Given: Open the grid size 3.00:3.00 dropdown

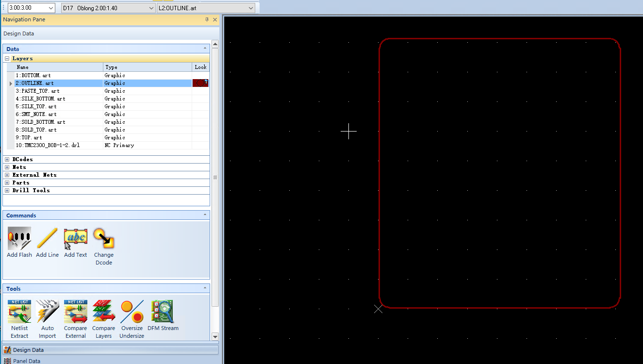Looking at the screenshot, I should coord(55,8).
